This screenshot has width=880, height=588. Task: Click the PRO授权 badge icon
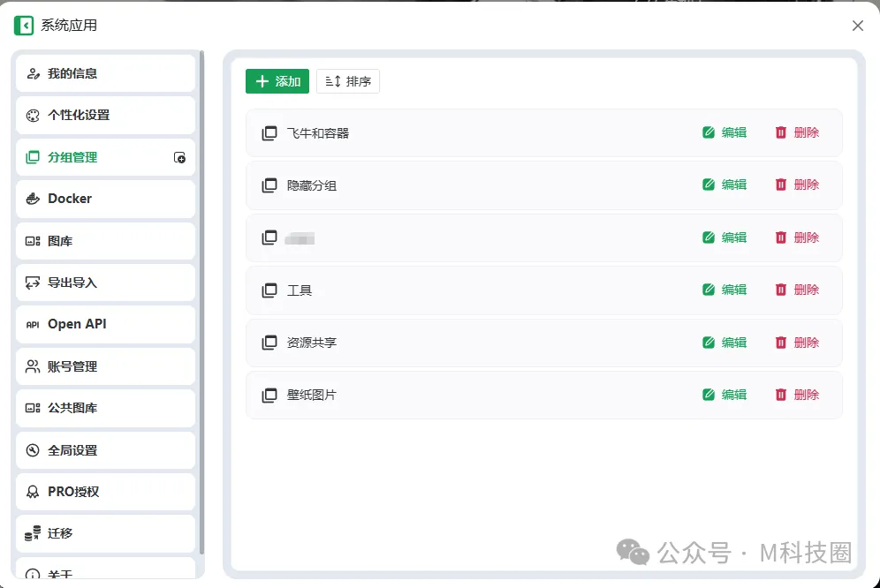click(33, 492)
